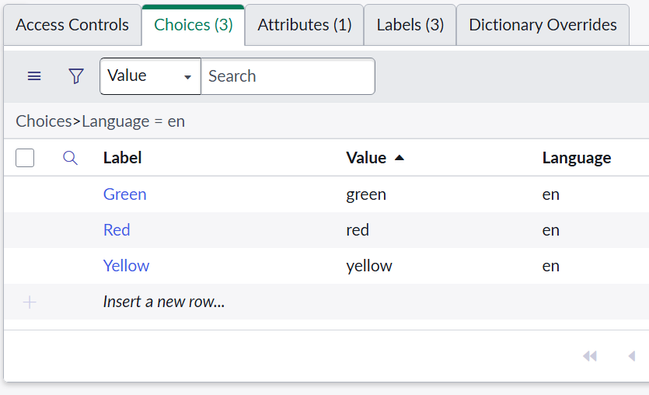Open the list controls hamburger menu
This screenshot has width=649, height=395.
(34, 76)
